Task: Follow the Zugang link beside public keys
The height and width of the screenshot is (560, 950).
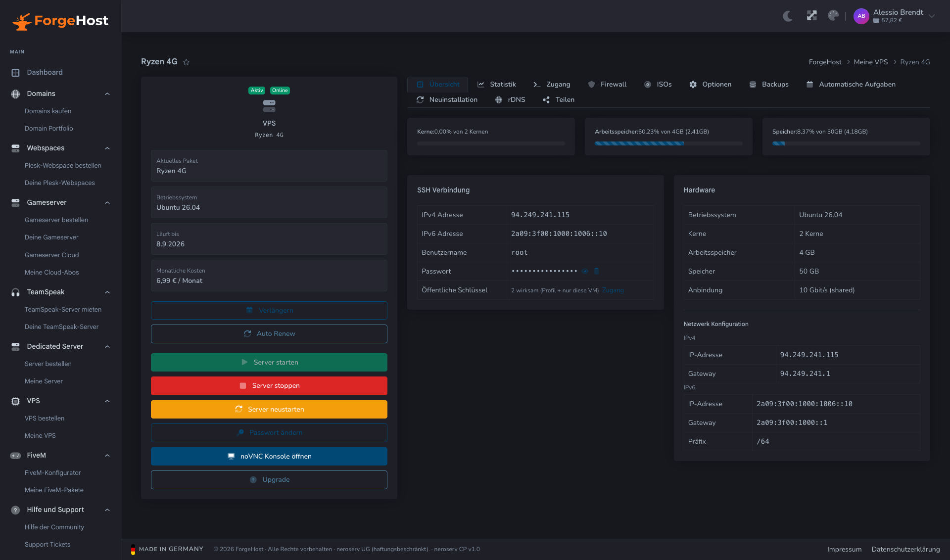Action: tap(613, 290)
